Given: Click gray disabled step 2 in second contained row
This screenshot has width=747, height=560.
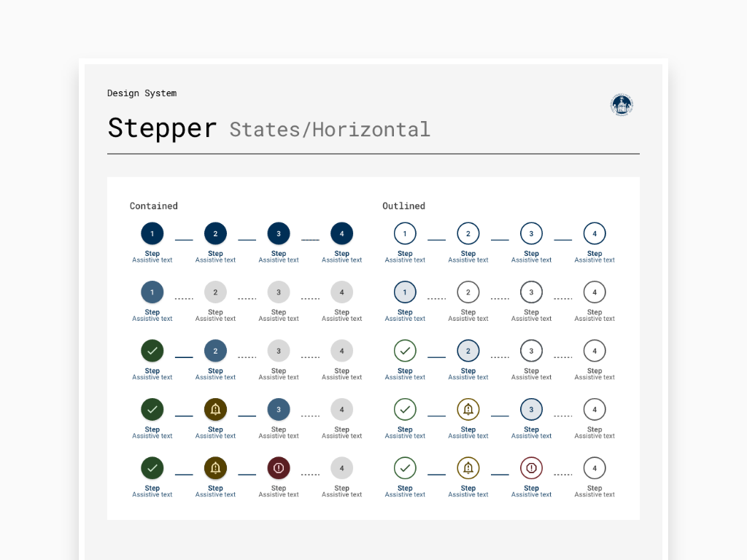Looking at the screenshot, I should (215, 292).
